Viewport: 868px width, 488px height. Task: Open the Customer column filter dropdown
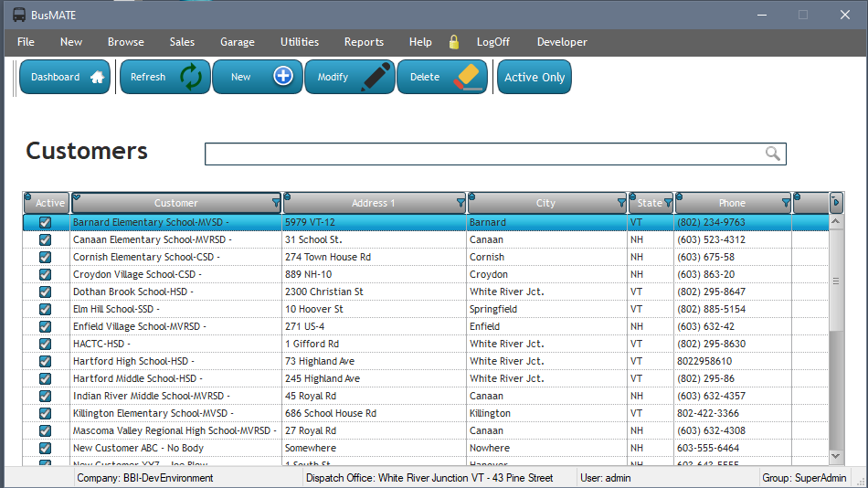pyautogui.click(x=276, y=203)
